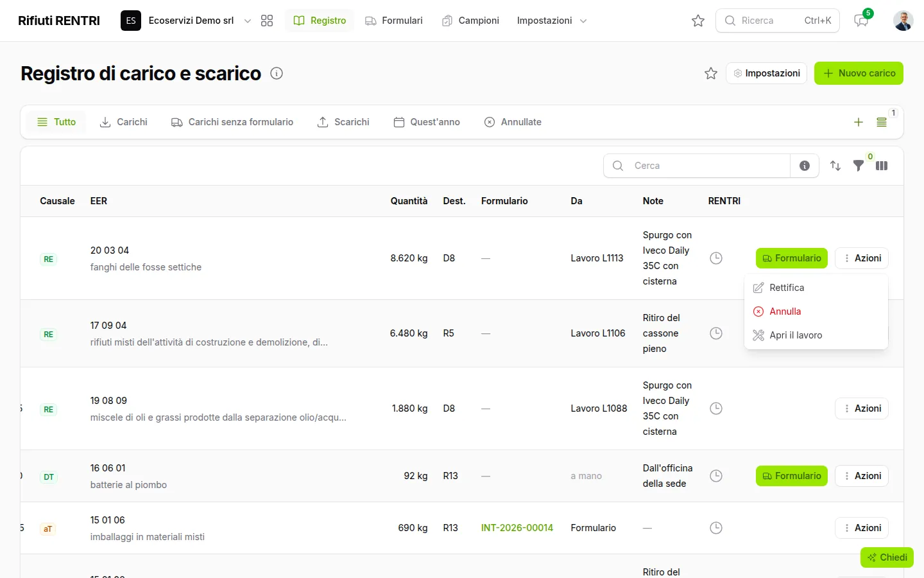This screenshot has width=924, height=578.
Task: Expand the Ecoservizi Demo srl company selector
Action: click(186, 21)
